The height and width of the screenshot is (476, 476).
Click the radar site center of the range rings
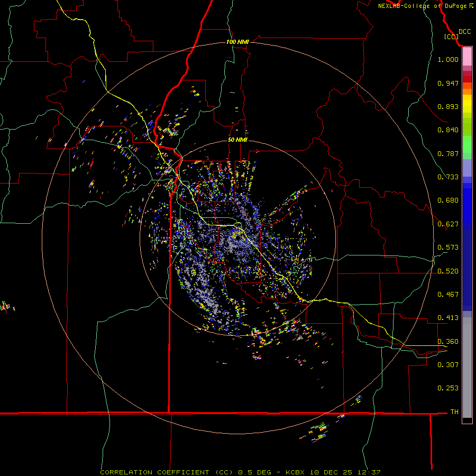[237, 237]
